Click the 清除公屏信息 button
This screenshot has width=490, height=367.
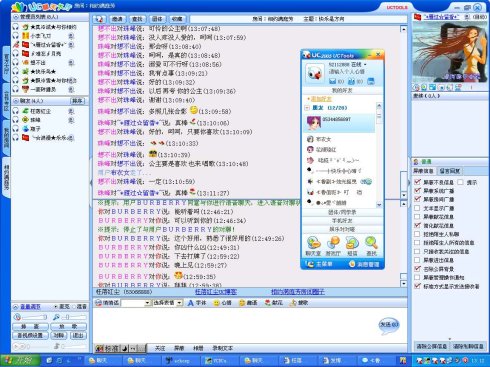tap(431, 347)
